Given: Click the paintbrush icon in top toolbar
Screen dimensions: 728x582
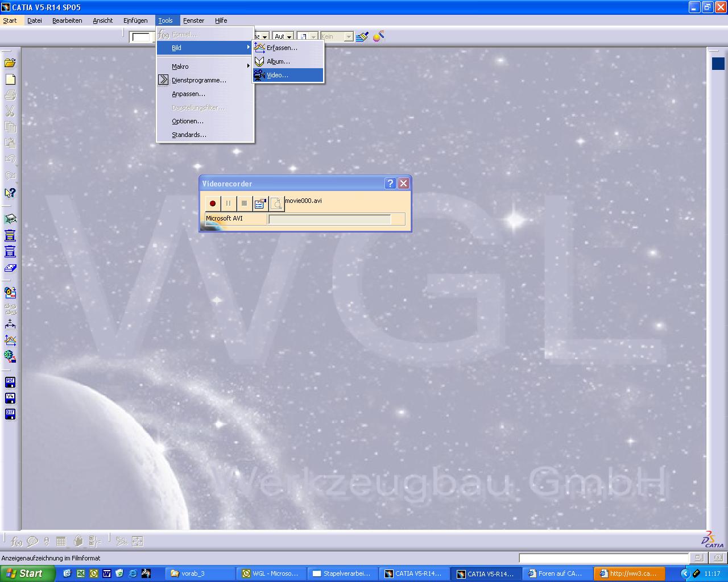Looking at the screenshot, I should [x=362, y=36].
